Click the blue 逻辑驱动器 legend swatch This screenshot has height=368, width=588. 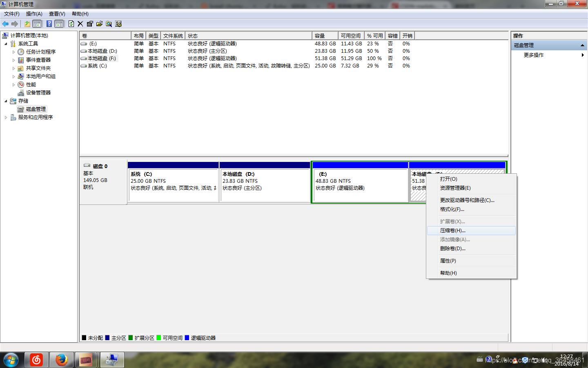(187, 338)
